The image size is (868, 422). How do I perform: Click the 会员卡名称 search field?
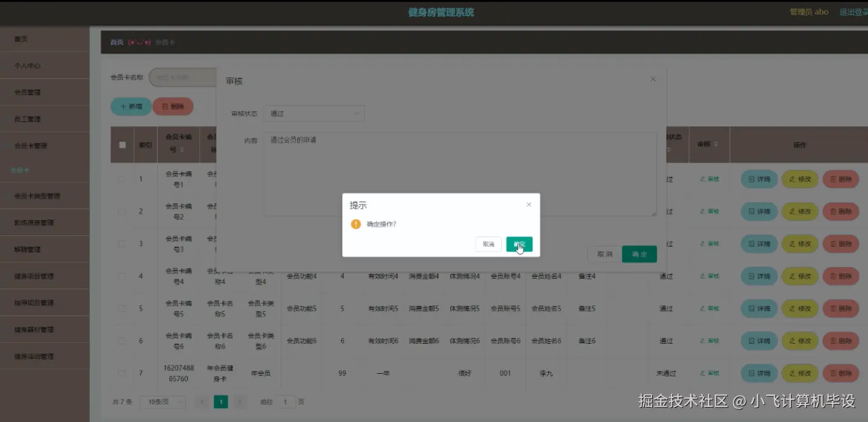(x=183, y=77)
